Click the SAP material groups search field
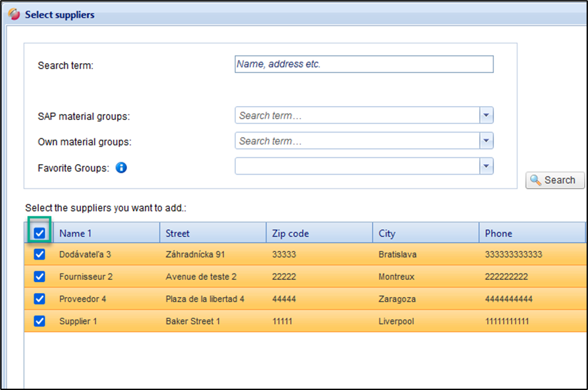This screenshot has height=390, width=588. (x=357, y=115)
